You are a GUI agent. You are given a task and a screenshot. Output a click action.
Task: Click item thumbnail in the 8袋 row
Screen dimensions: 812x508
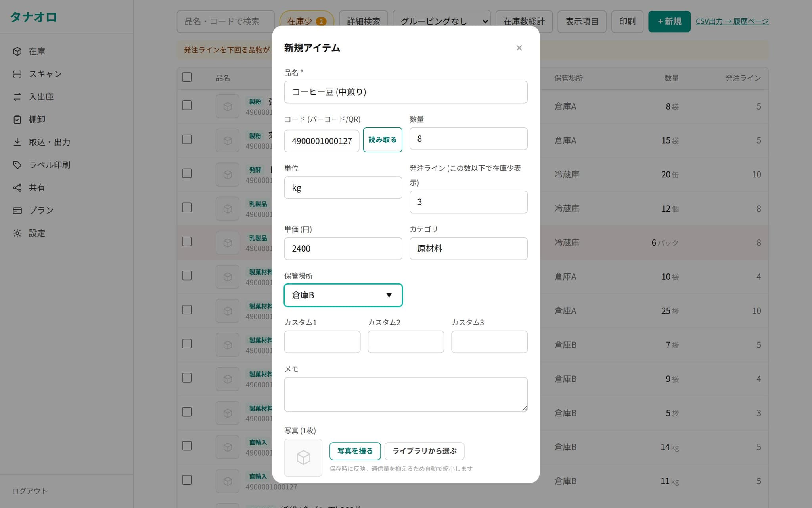228,106
